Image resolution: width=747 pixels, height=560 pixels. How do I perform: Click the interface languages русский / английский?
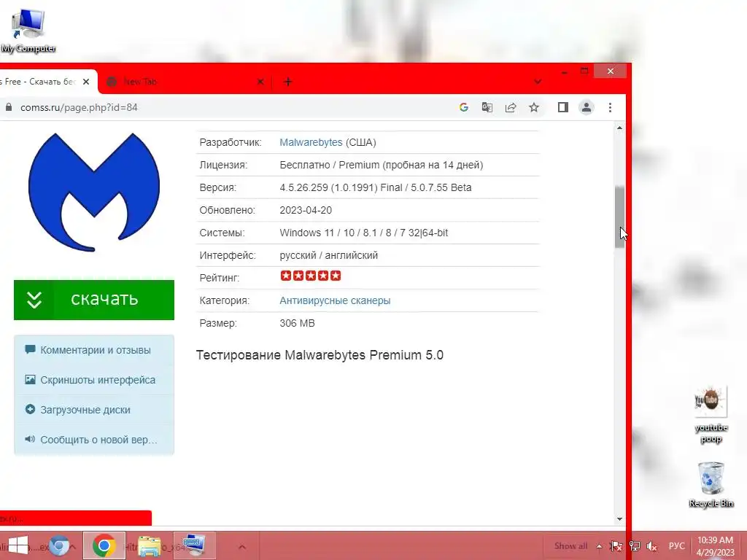329,255
